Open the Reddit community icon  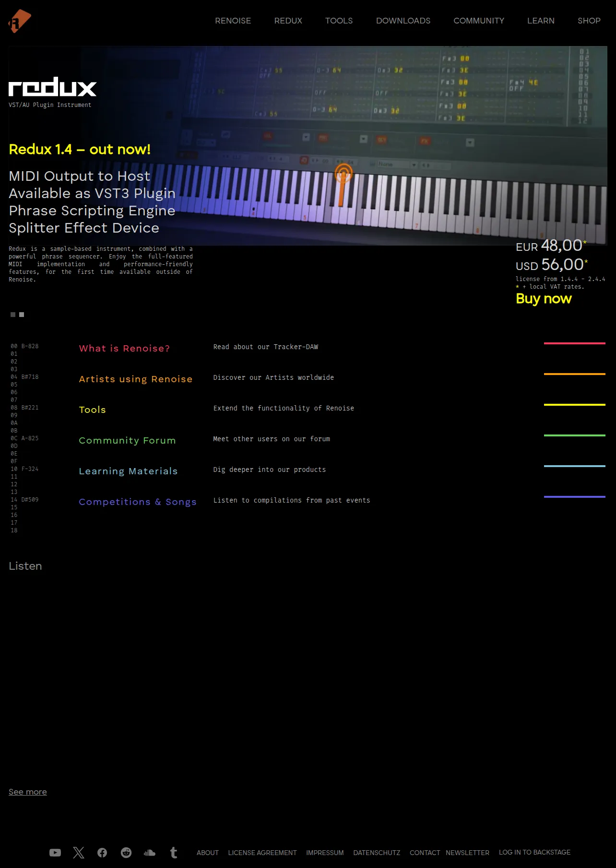(126, 853)
